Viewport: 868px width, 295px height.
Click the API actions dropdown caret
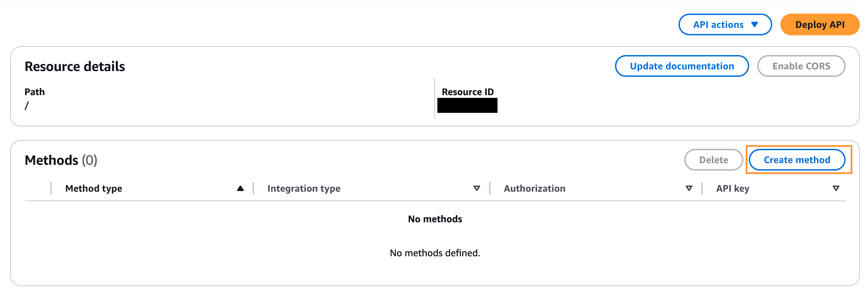pos(755,24)
